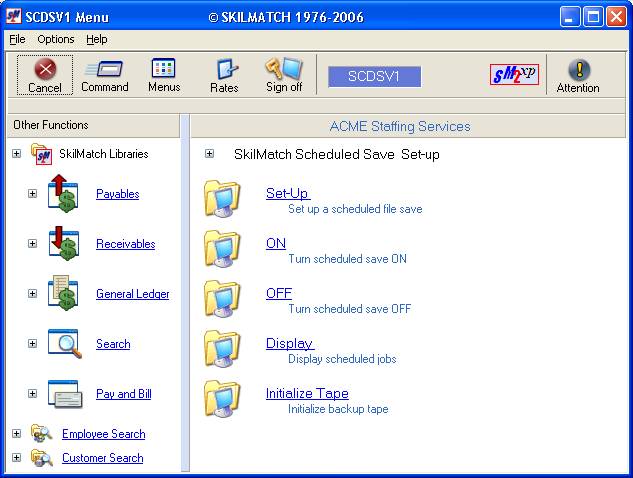Expand the Customer Search node
The image size is (633, 478).
pos(16,457)
